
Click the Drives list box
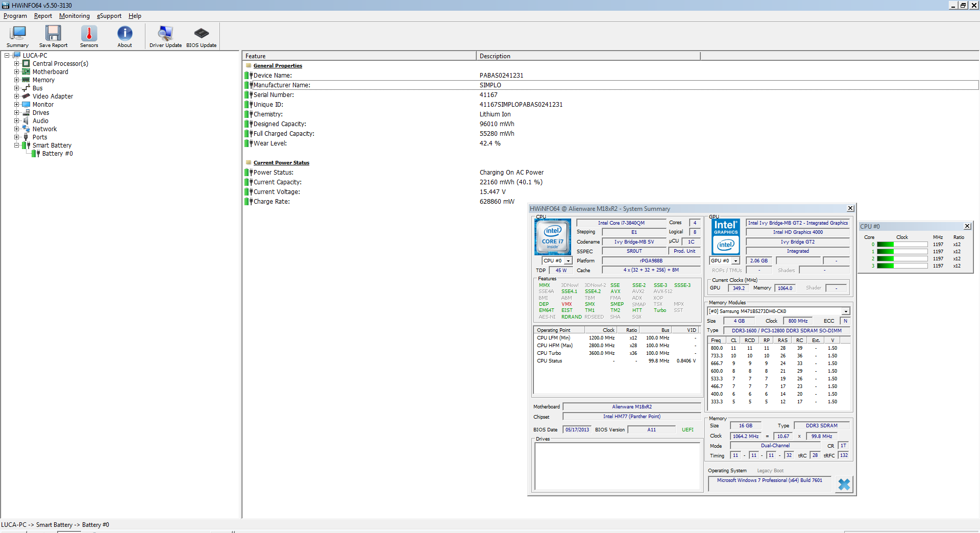point(617,466)
